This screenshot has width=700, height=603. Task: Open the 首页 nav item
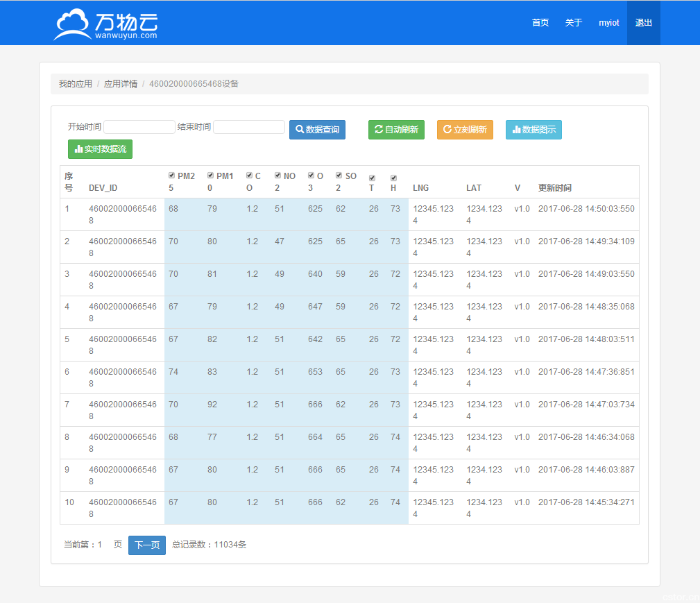[x=540, y=23]
